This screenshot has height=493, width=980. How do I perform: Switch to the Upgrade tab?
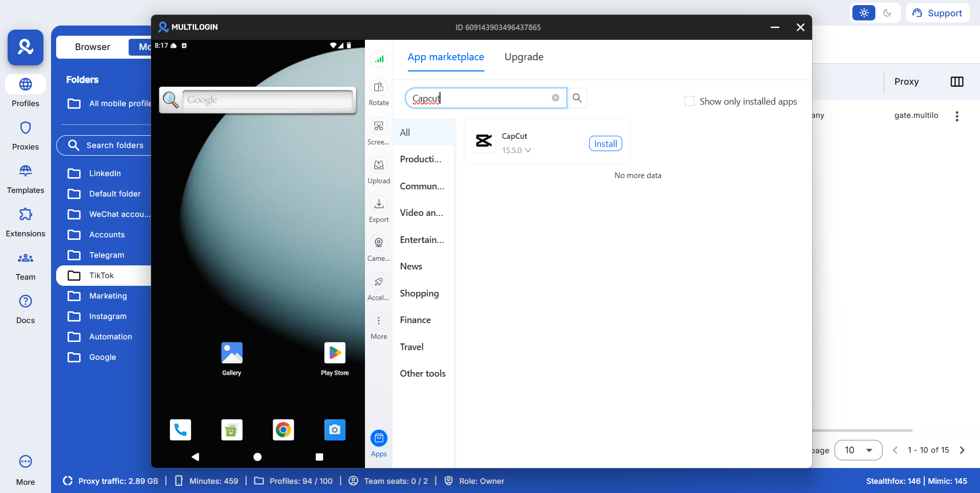pos(524,57)
